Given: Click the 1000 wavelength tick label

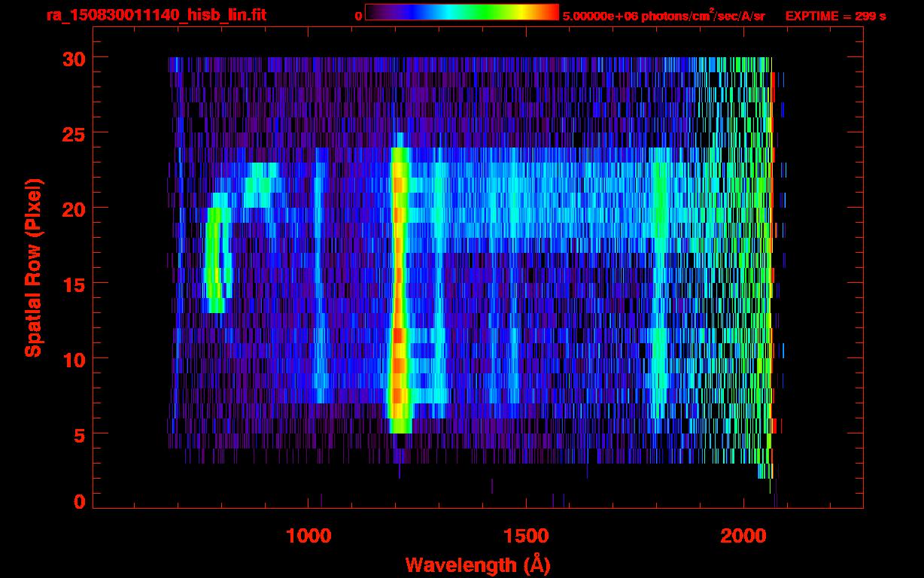Looking at the screenshot, I should point(308,535).
